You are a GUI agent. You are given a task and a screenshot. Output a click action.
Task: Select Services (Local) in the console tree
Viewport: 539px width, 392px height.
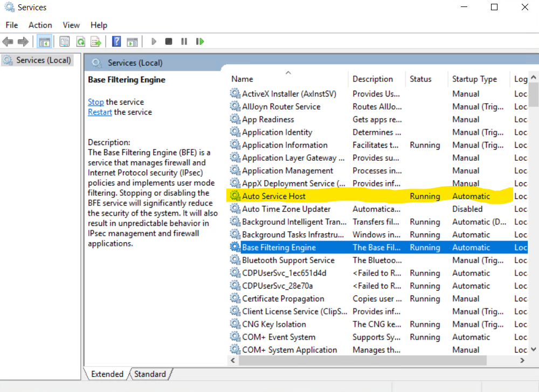click(x=43, y=60)
